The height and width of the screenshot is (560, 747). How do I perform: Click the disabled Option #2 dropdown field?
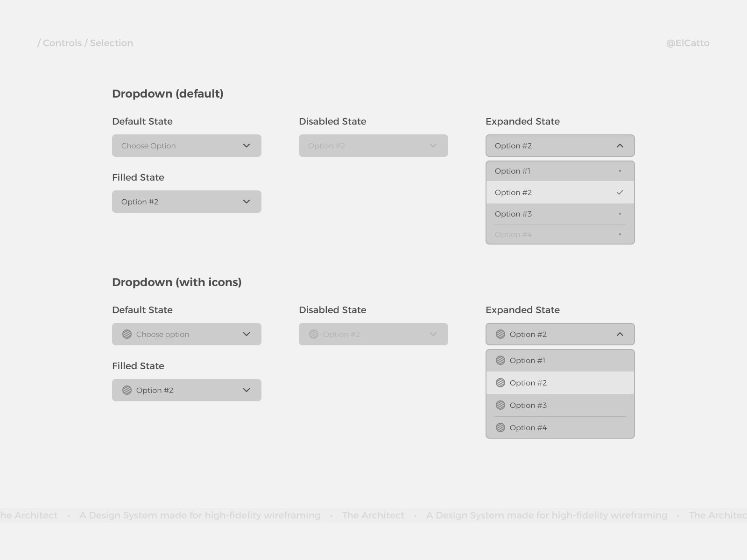[x=373, y=146]
